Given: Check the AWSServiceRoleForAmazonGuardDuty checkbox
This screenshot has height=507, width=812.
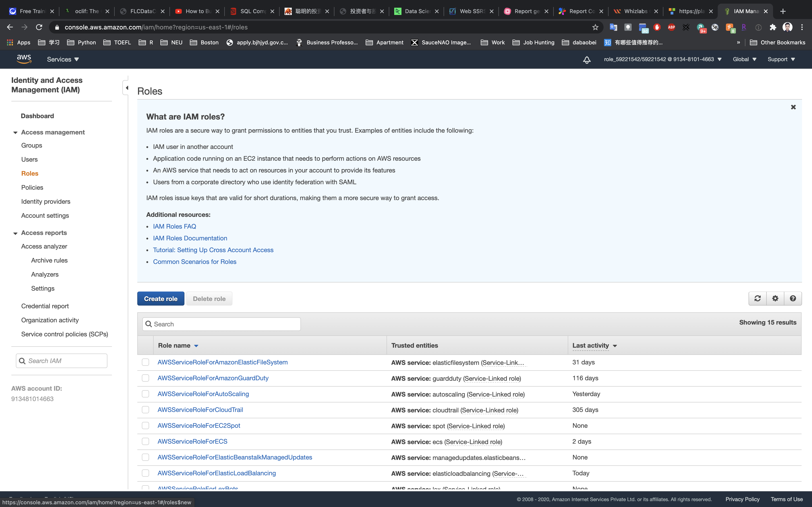Looking at the screenshot, I should pos(145,378).
